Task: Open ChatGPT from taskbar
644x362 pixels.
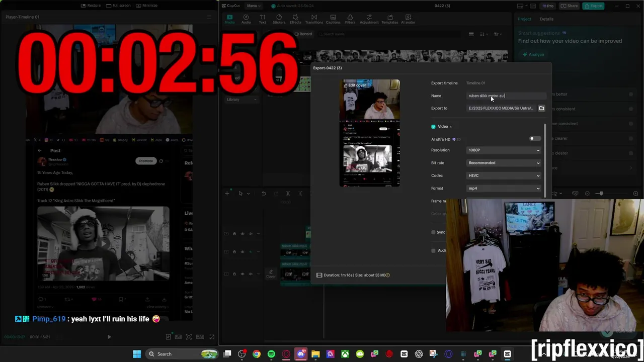Action: tap(419, 354)
